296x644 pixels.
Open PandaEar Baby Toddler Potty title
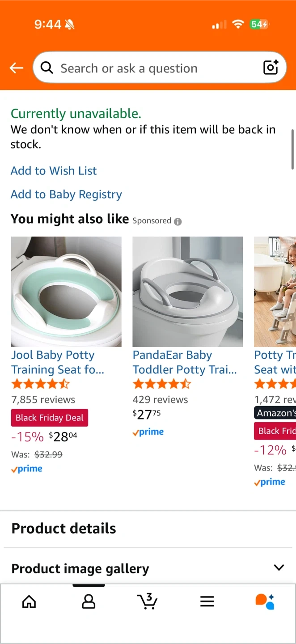[x=185, y=362]
